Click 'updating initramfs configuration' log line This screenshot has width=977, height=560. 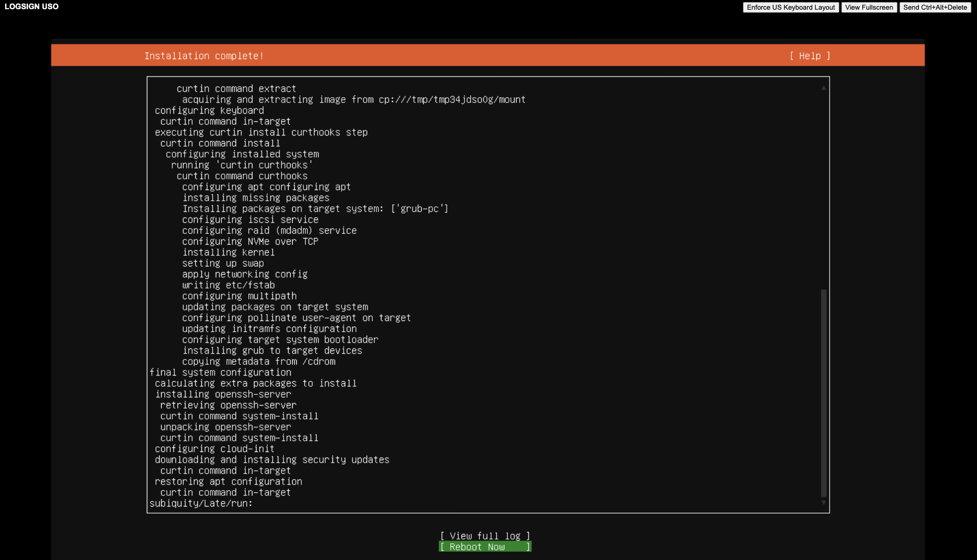pyautogui.click(x=269, y=329)
